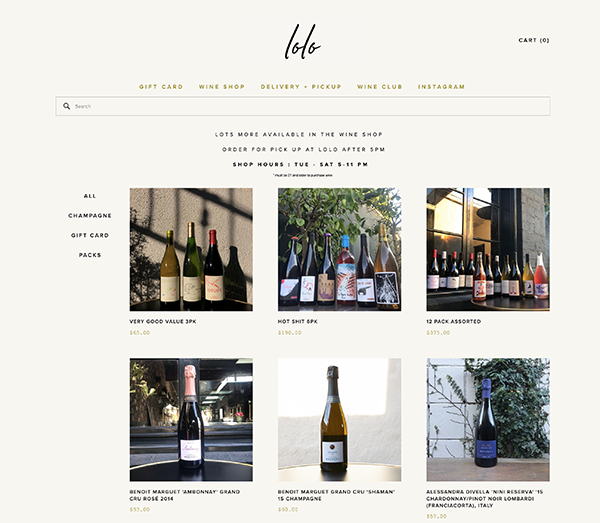Image resolution: width=600 pixels, height=523 pixels.
Task: Open Hot Shit 6pk product image
Action: 339,249
